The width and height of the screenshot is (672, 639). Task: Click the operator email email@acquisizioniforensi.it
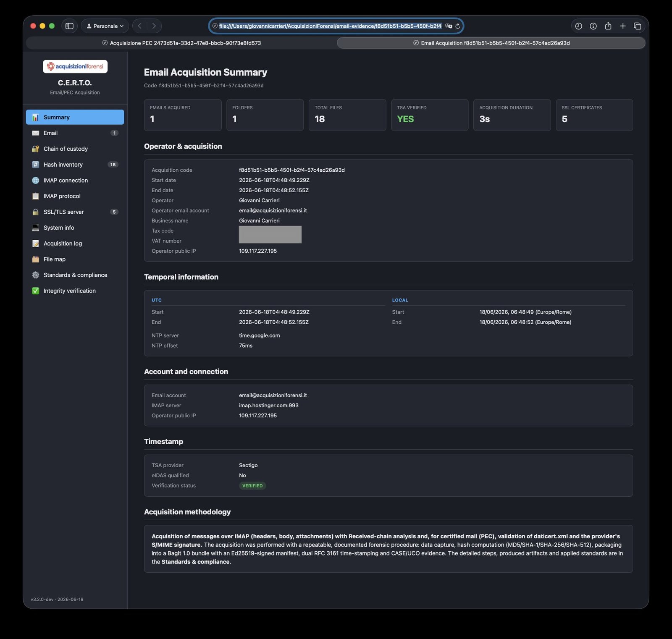tap(273, 210)
